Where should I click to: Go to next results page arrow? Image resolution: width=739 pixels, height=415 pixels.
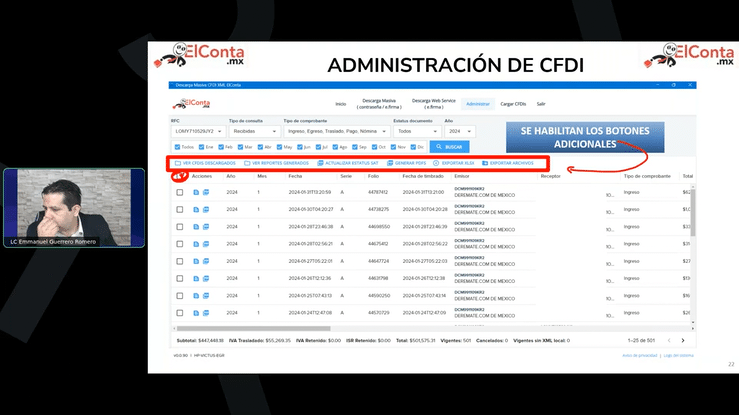[x=683, y=340]
